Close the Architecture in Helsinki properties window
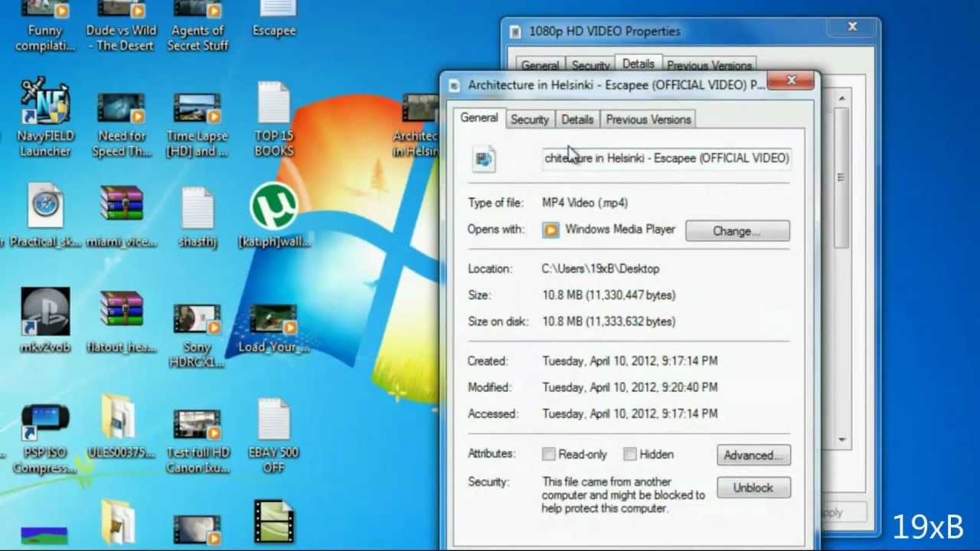The height and width of the screenshot is (551, 980). (x=792, y=80)
